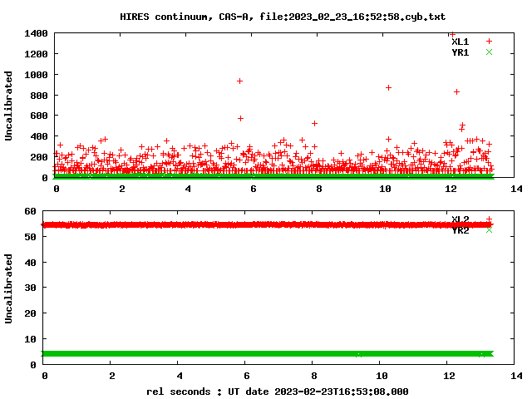Click the 30 tick label on bottom plot
This screenshot has height=399, width=532.
click(30, 288)
